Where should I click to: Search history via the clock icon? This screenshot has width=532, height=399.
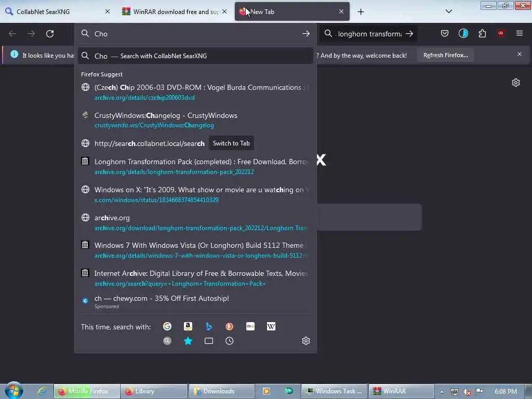pos(229,341)
